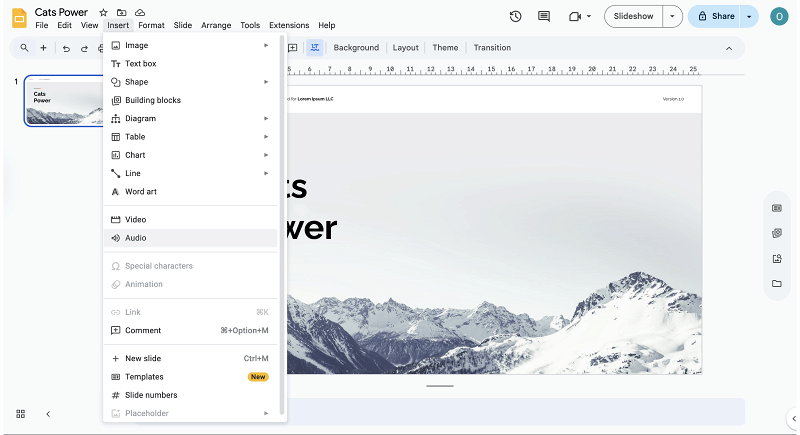Click the Theme toolbar button

tap(445, 48)
